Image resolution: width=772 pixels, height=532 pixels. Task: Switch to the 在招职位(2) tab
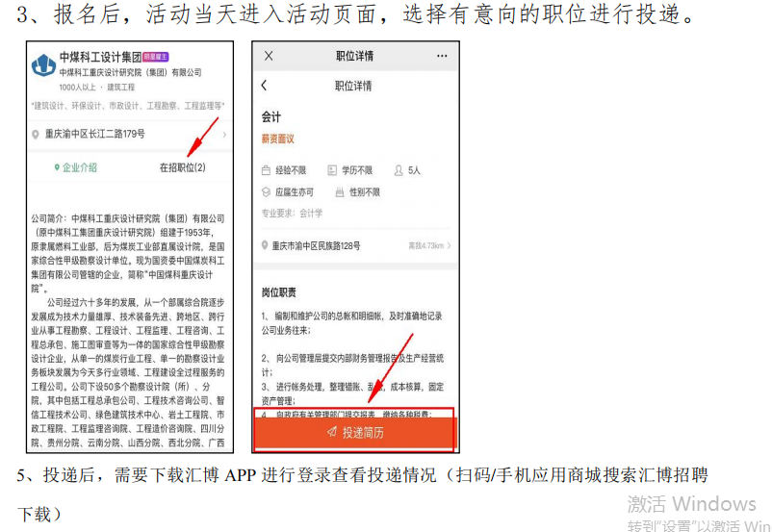(182, 167)
